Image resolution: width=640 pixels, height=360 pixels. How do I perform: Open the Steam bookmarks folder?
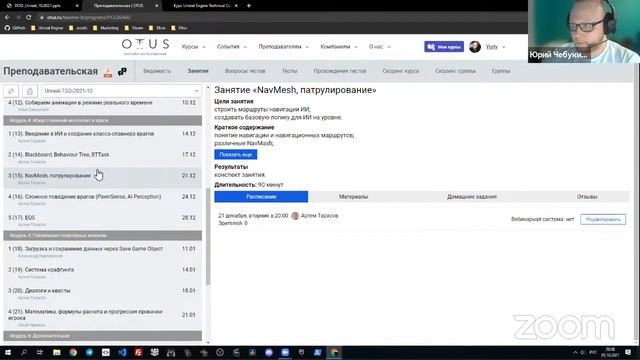tap(134, 28)
